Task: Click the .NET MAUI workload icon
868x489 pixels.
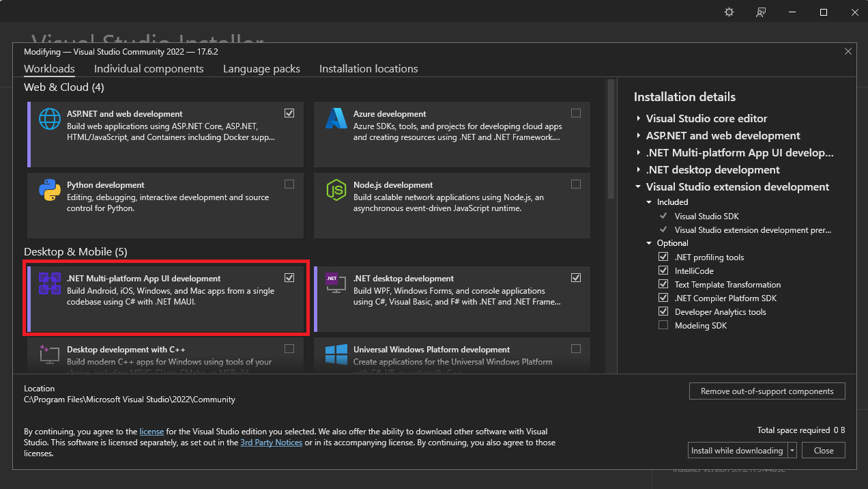Action: click(x=50, y=283)
